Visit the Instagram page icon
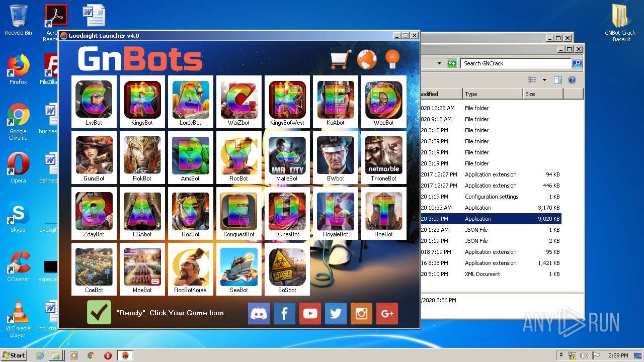Screen dimensions: 644x362 (x=361, y=313)
